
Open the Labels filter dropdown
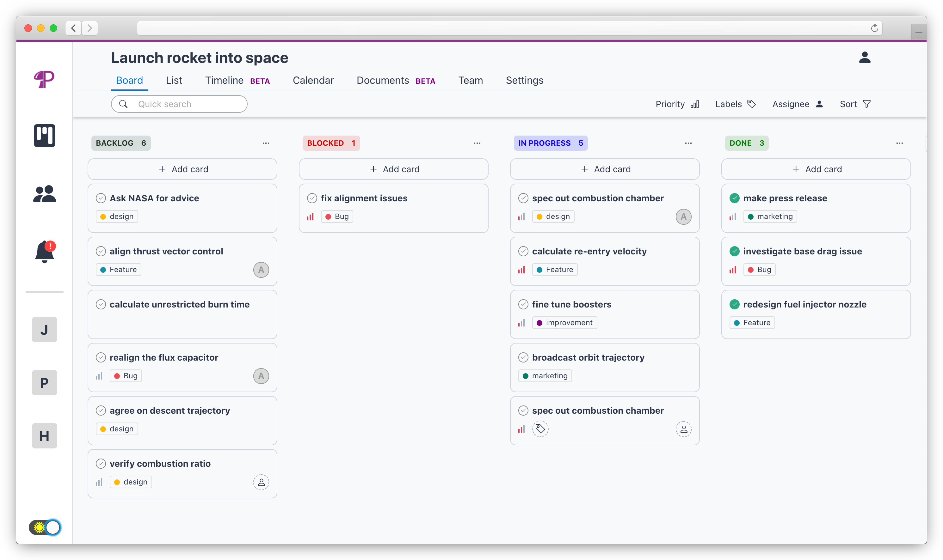tap(735, 104)
